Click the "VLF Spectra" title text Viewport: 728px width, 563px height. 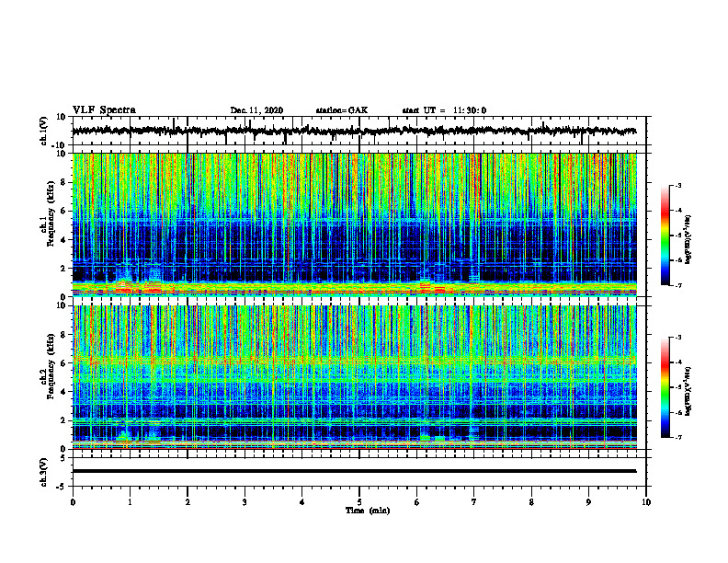(x=104, y=110)
